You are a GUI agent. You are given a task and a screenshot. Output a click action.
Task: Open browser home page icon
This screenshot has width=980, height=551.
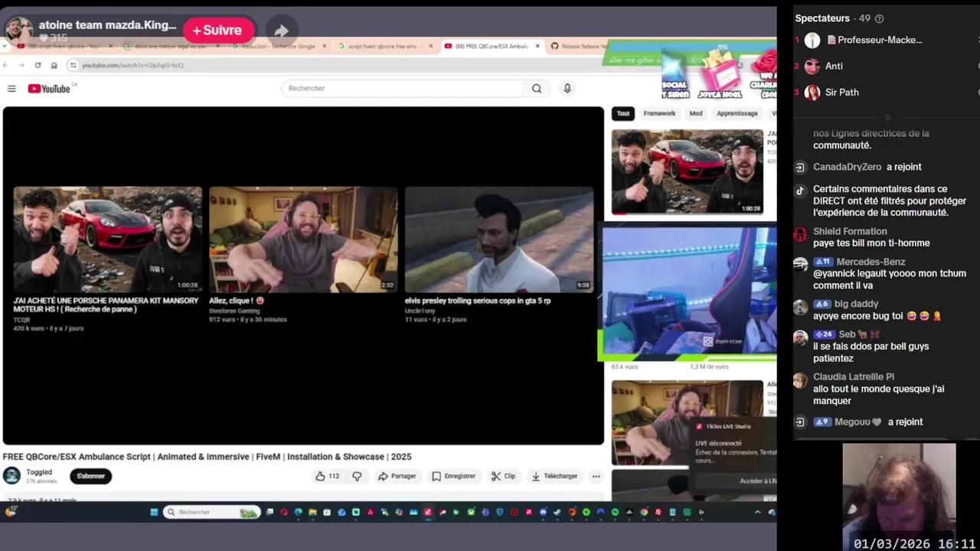click(x=54, y=65)
